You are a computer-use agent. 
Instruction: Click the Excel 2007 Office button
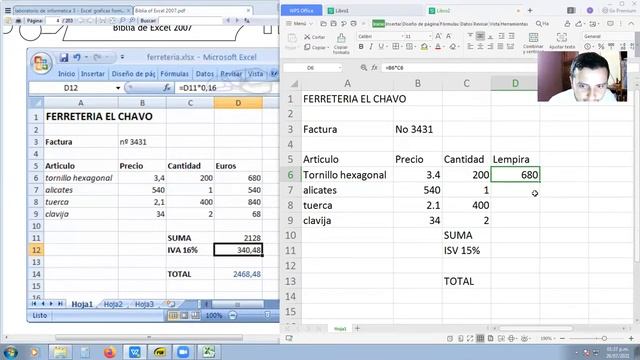click(x=41, y=63)
